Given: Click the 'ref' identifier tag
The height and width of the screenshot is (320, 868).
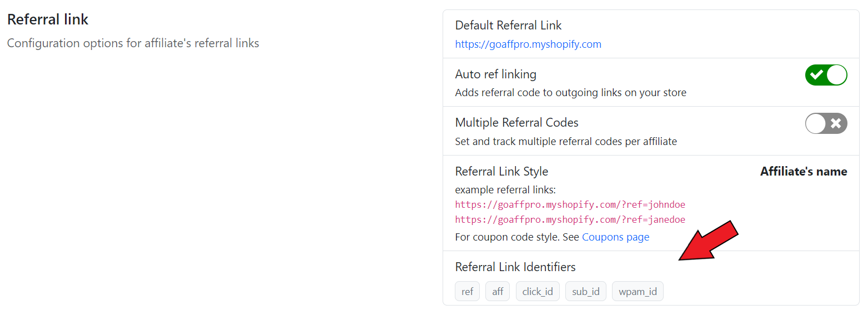Looking at the screenshot, I should click(x=467, y=292).
